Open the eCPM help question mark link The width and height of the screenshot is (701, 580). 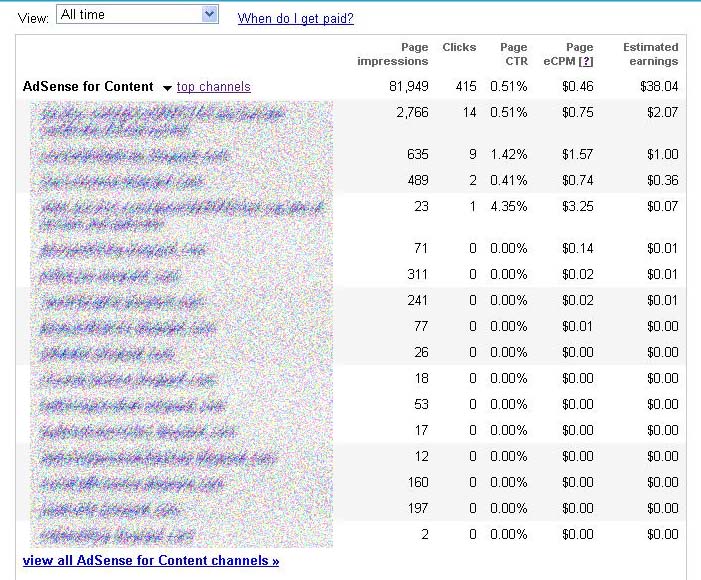pyautogui.click(x=586, y=61)
